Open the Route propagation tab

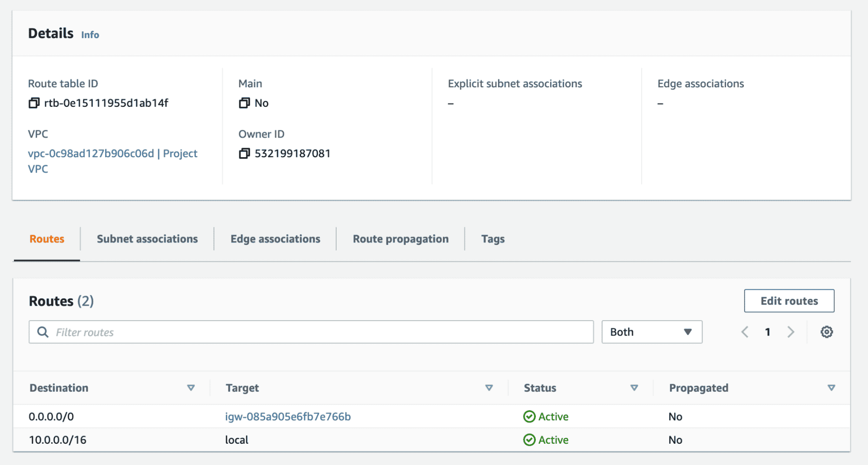coord(400,238)
